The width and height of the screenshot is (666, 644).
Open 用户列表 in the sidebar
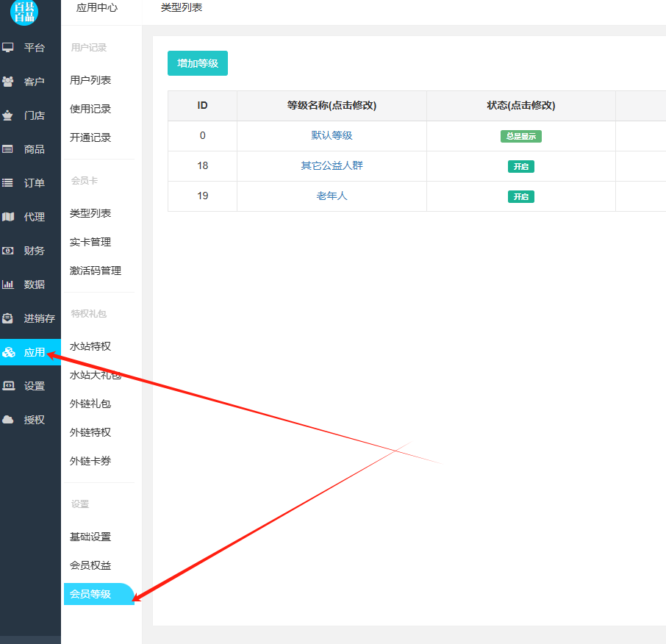[x=90, y=80]
